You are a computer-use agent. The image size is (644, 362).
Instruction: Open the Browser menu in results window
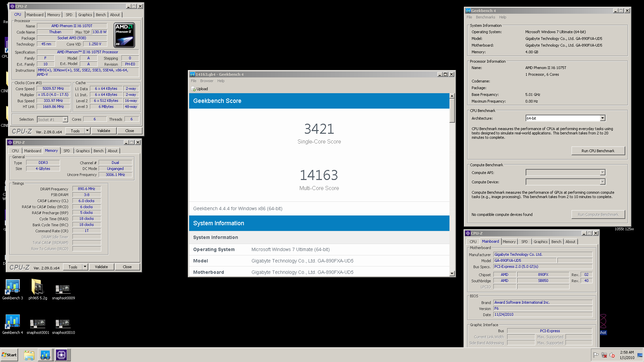click(x=207, y=81)
